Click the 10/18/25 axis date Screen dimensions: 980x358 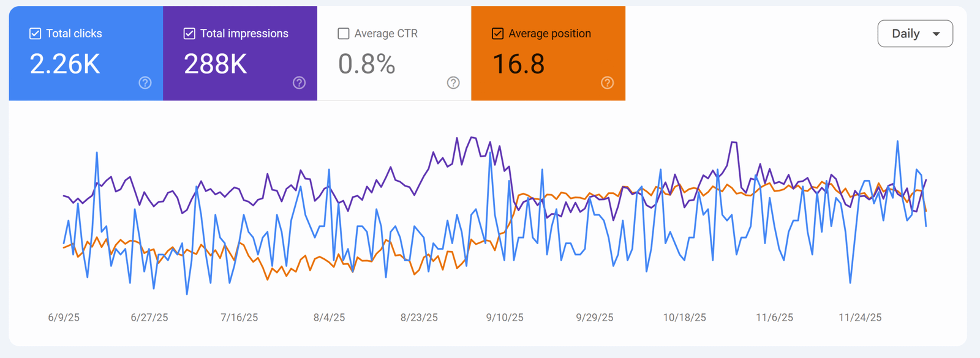(684, 318)
